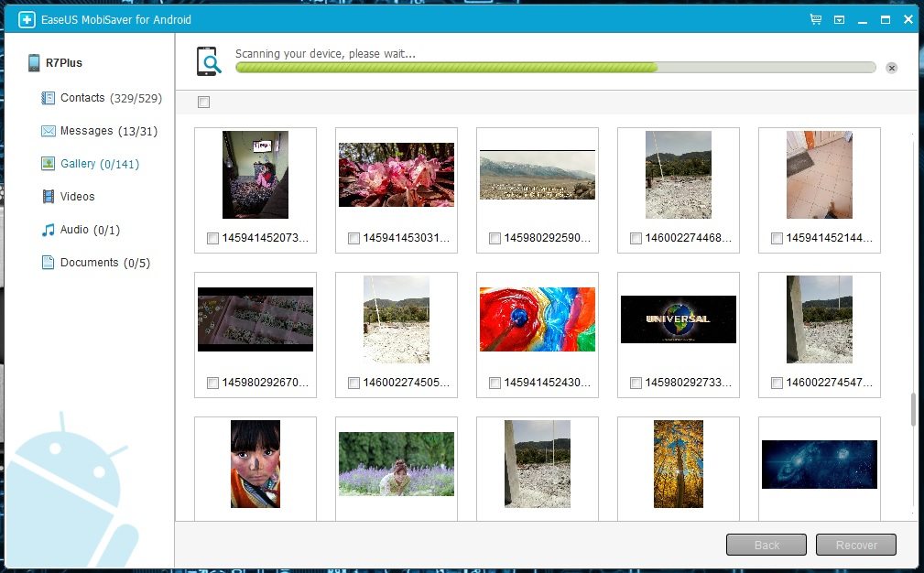Select the Universal logo thumbnail
Screen dimensions: 924x573
(x=678, y=319)
